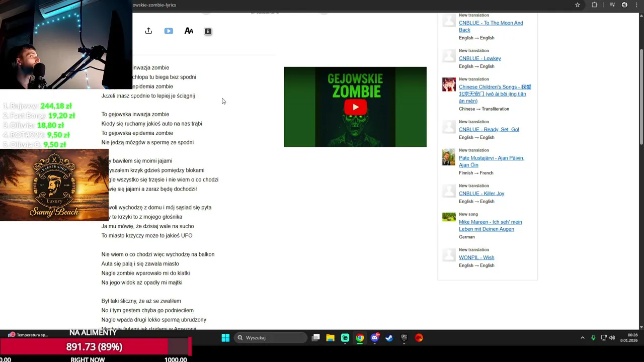Click 'Finnish → French' language label
Screen dimensions: 644x362
[476, 173]
